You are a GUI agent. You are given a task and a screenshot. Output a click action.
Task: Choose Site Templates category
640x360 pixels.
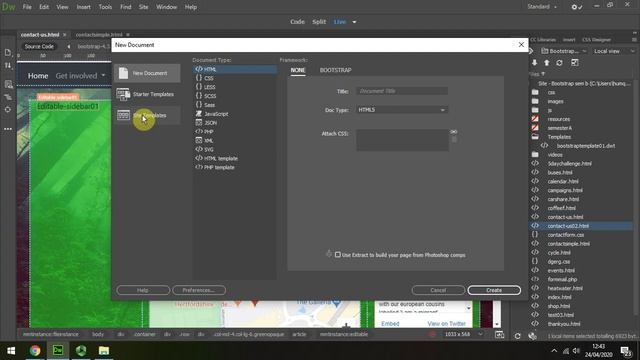point(147,116)
